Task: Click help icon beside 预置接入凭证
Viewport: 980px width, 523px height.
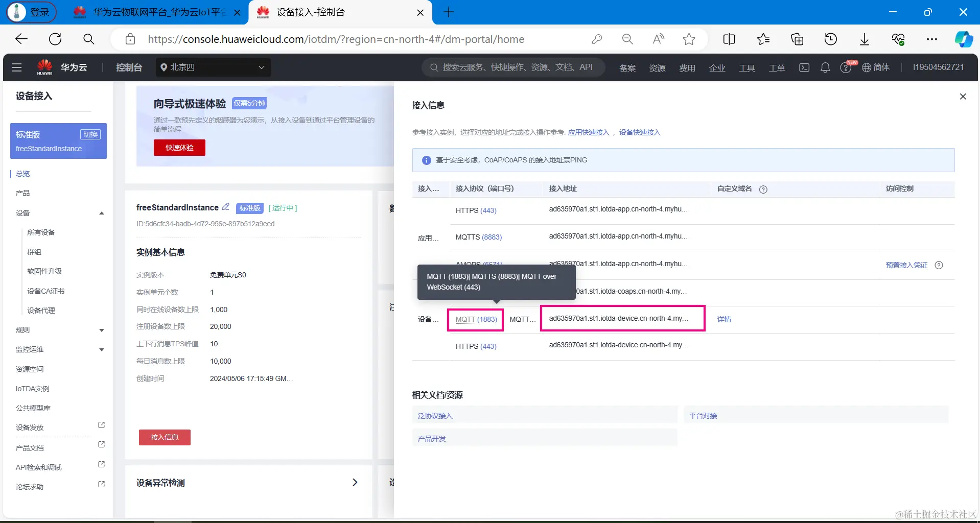Action: pos(939,265)
